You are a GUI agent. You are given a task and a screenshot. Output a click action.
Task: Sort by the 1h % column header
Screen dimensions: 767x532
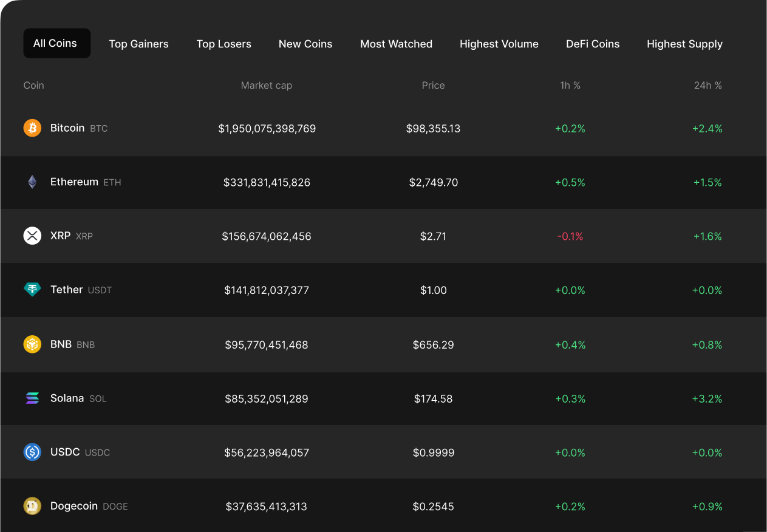570,86
